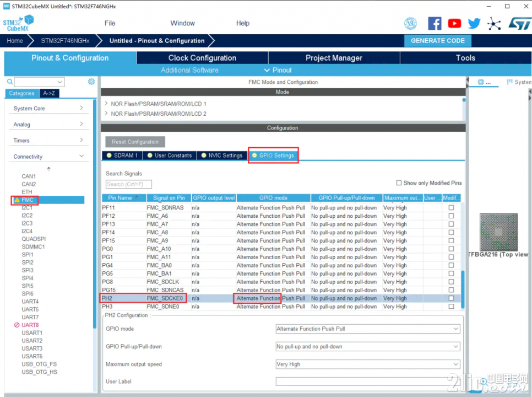Click the User Label input field
The image size is (532, 397).
point(368,382)
